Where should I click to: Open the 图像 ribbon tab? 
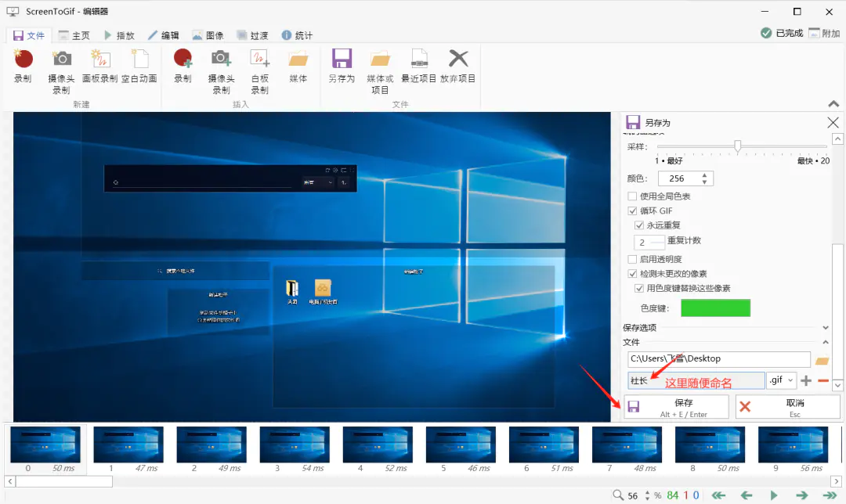pos(208,35)
